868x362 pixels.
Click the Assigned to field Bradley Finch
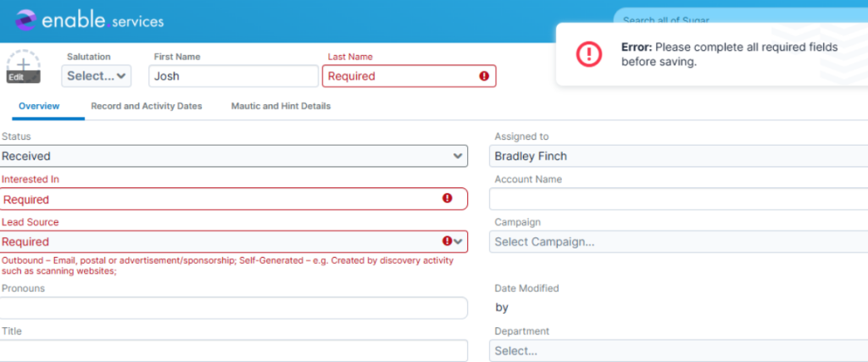click(679, 156)
